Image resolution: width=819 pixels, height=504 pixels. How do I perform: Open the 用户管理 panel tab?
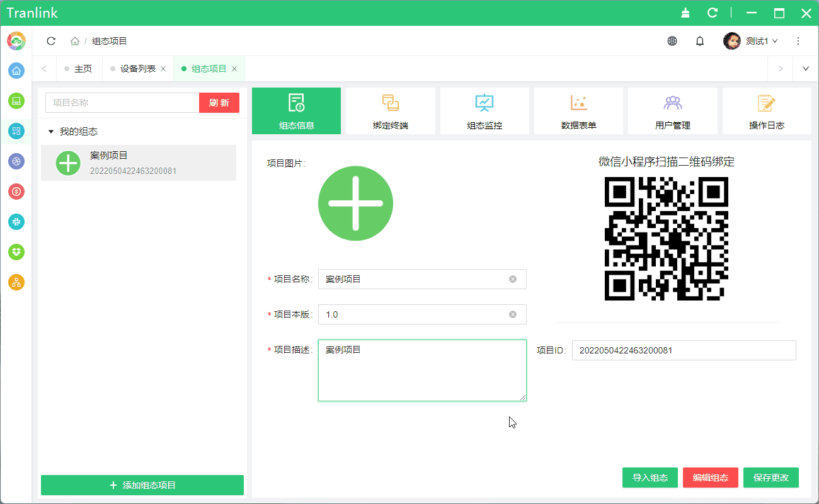[673, 111]
